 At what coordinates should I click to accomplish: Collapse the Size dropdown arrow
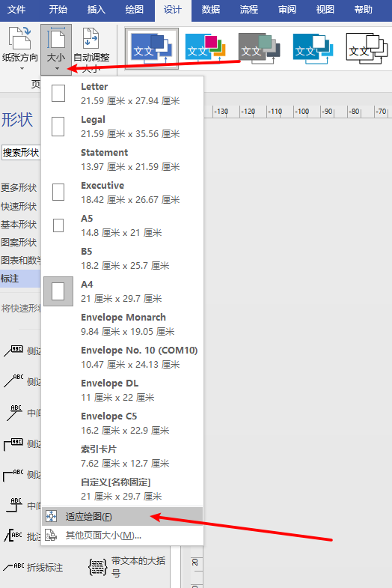(57, 69)
